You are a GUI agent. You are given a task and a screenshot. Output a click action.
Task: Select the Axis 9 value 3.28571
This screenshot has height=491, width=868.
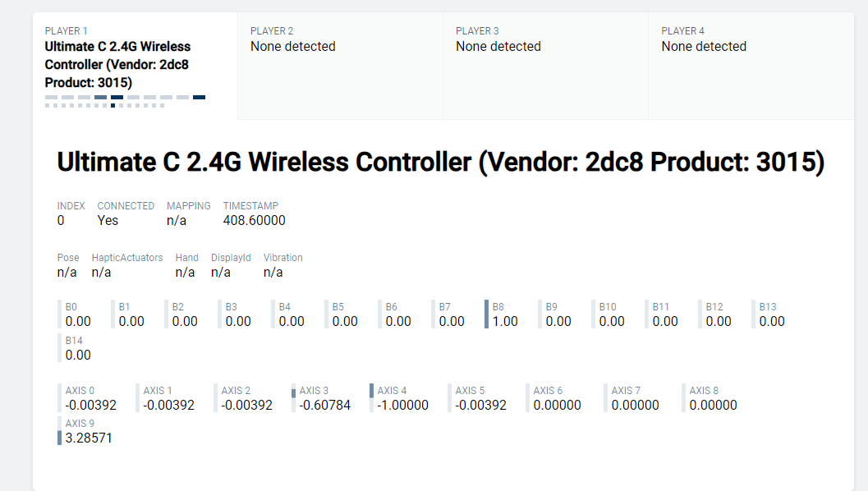pos(88,438)
